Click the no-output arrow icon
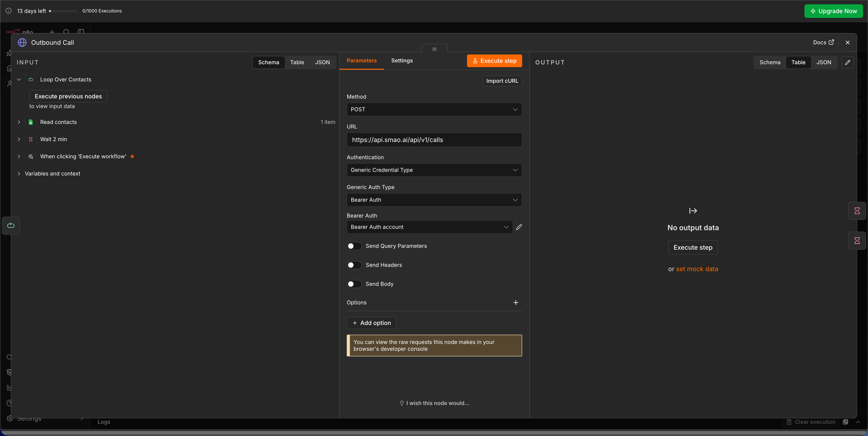The height and width of the screenshot is (436, 868). [693, 211]
